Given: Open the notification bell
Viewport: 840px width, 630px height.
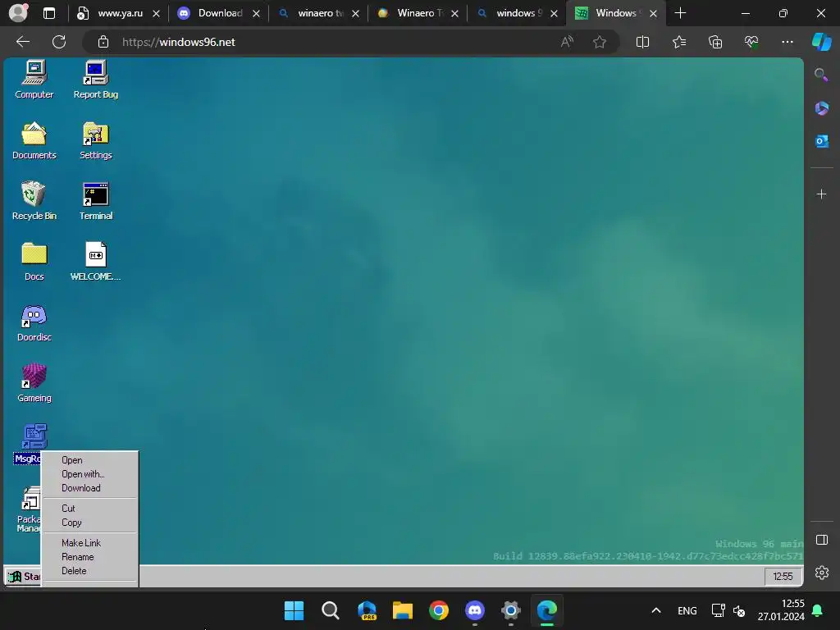Looking at the screenshot, I should coord(817,610).
